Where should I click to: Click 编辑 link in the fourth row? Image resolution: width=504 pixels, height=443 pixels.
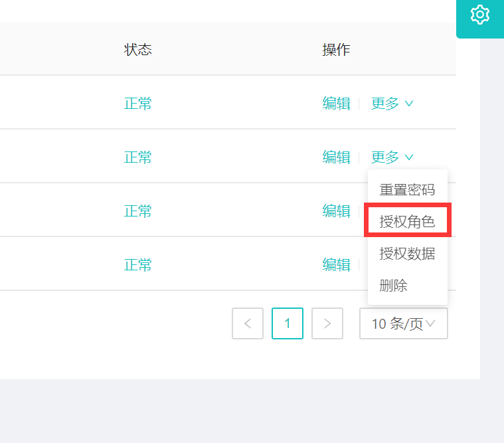pyautogui.click(x=336, y=265)
